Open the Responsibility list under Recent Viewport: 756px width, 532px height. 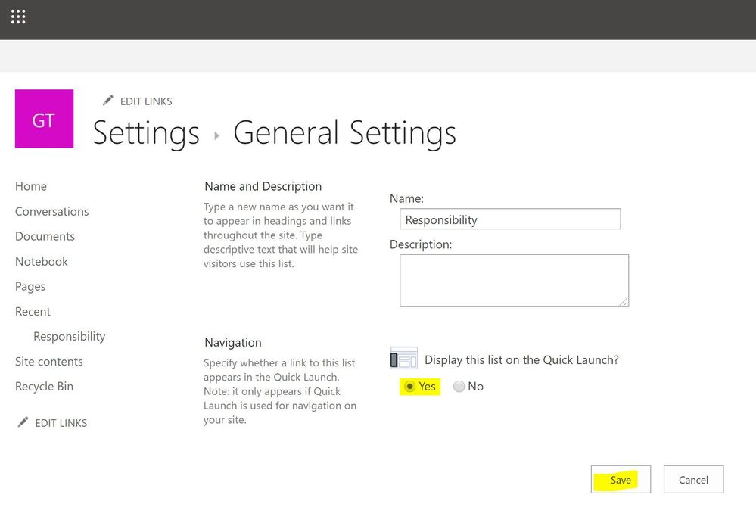[x=70, y=336]
